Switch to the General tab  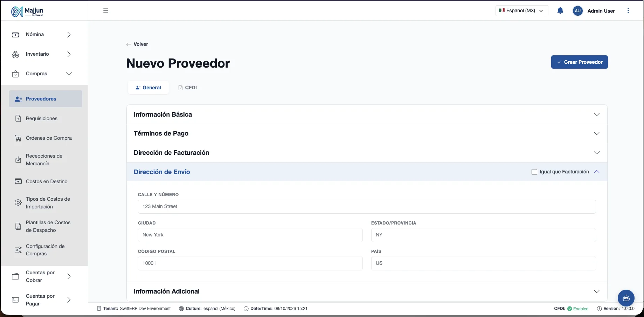point(148,88)
